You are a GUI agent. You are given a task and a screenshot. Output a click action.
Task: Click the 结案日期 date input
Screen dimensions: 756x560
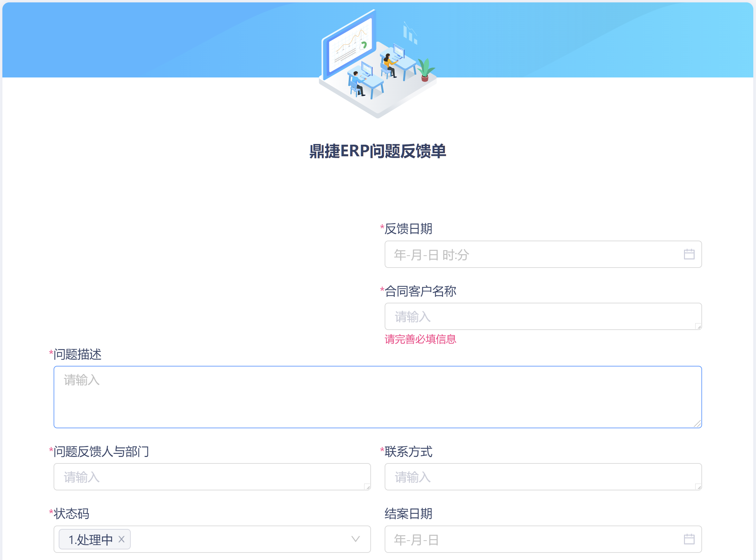point(543,539)
